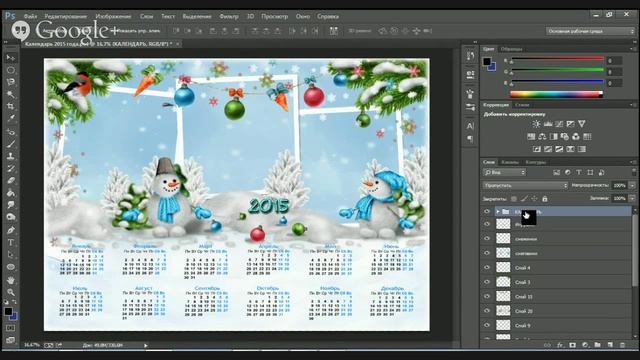
Task: Add a Brightness/Contrast adjustment layer
Action: pyautogui.click(x=536, y=124)
